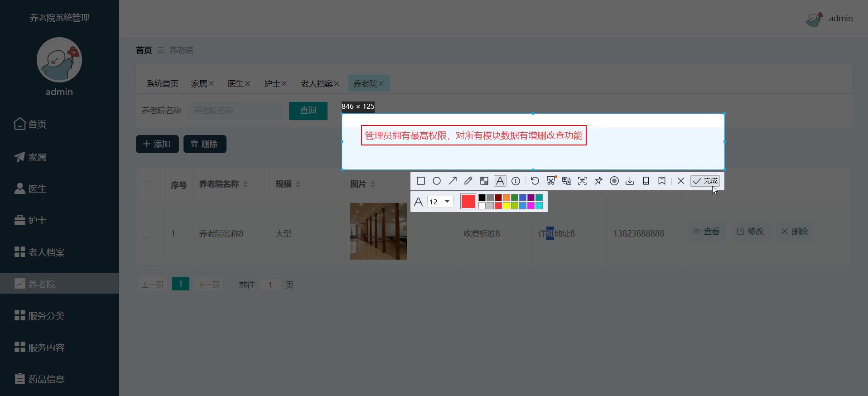Go to 上一页 in pagination
Viewport: 868px width, 396px height.
pos(153,285)
